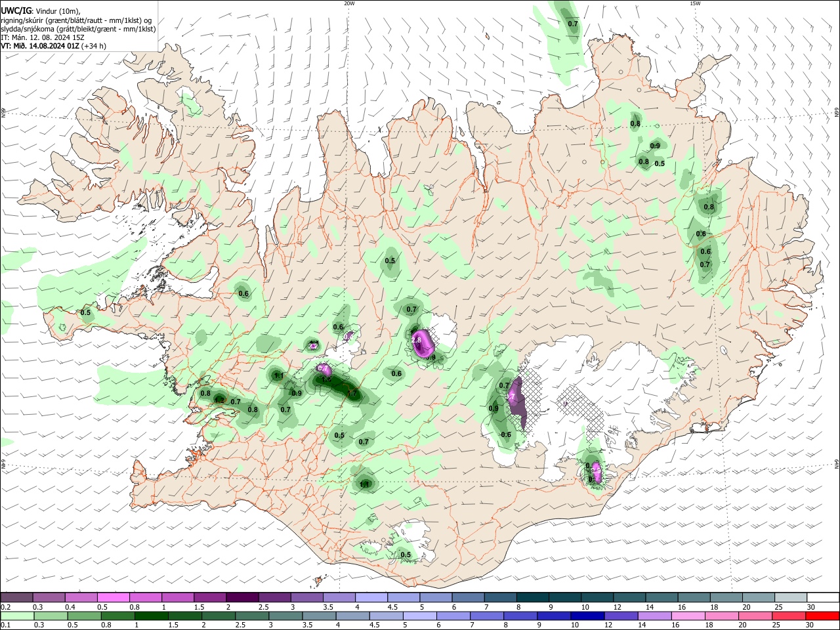Pick the deep blue swatch between 10 and 12 on the lower scale

[587, 616]
